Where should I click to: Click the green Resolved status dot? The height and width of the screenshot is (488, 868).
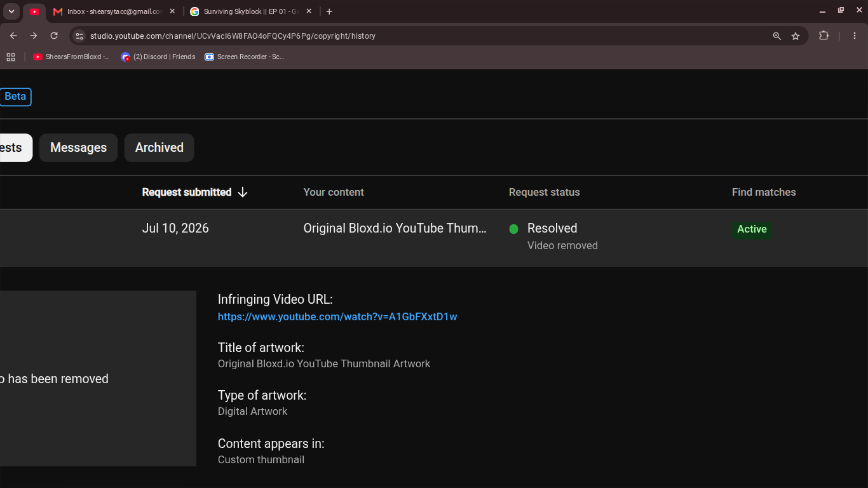[514, 229]
